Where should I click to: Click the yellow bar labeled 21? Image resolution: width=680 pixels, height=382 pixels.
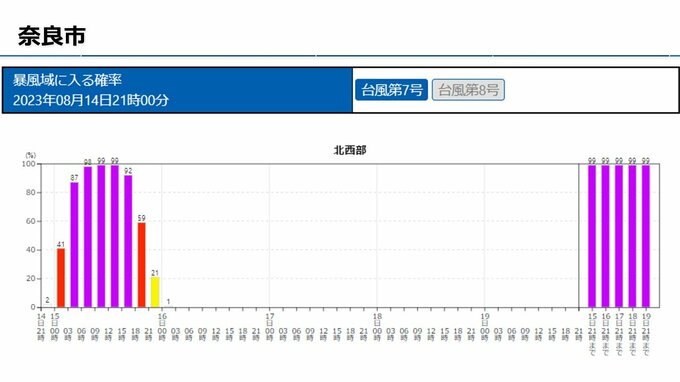click(x=155, y=292)
